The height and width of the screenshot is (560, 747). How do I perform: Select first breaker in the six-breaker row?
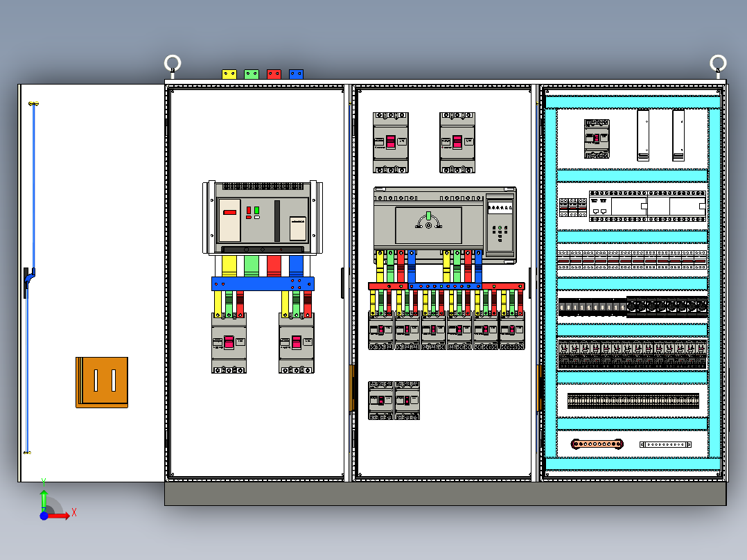[380, 331]
